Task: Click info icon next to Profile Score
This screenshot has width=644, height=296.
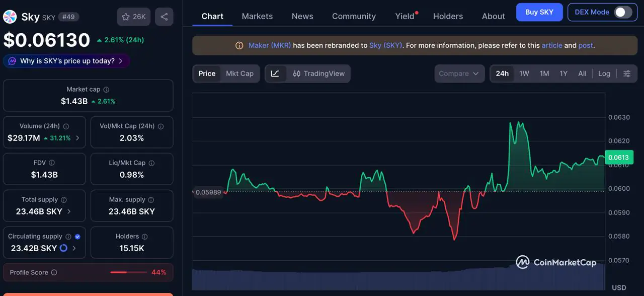Action: (54, 272)
